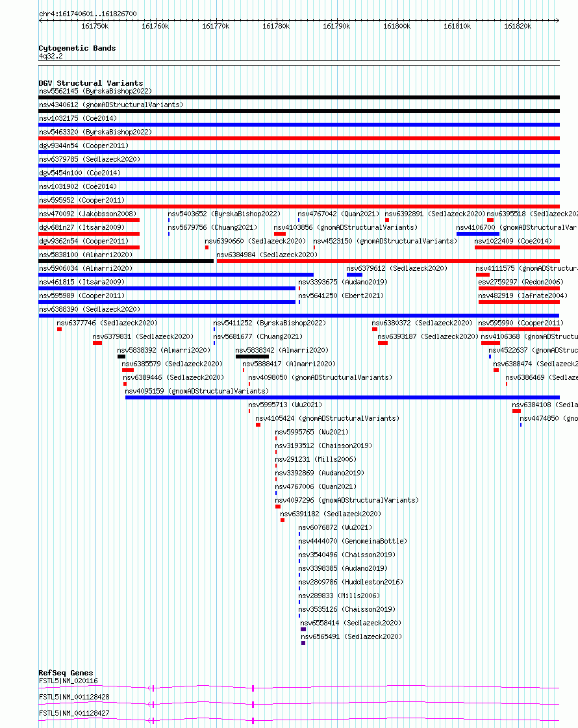The height and width of the screenshot is (728, 578).
Task: Select FSTL5|NM_001128428 gene label
Action: point(74,697)
